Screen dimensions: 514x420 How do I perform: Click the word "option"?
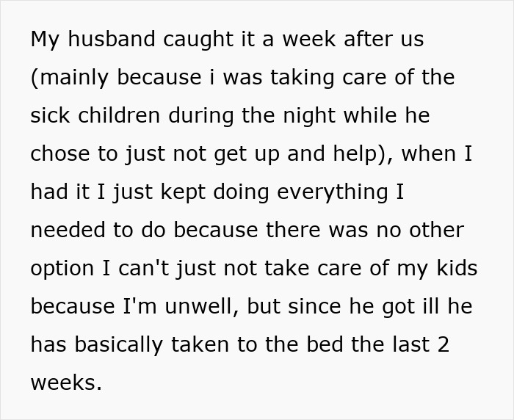click(62, 268)
